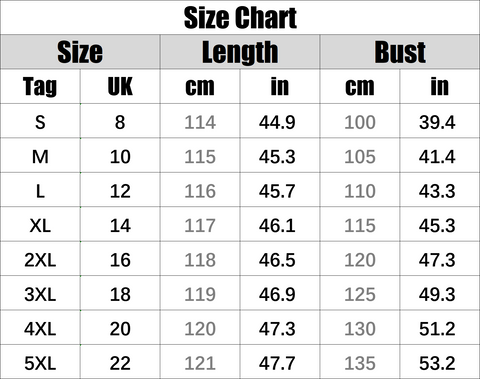Select the Bust column header
This screenshot has width=480, height=379.
coord(400,52)
